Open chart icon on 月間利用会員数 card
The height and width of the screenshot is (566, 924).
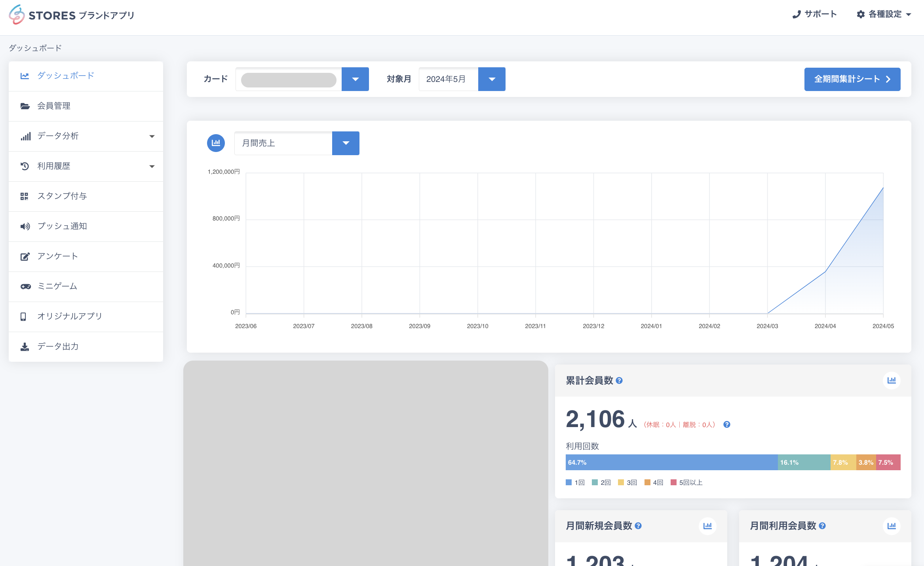[x=891, y=526]
